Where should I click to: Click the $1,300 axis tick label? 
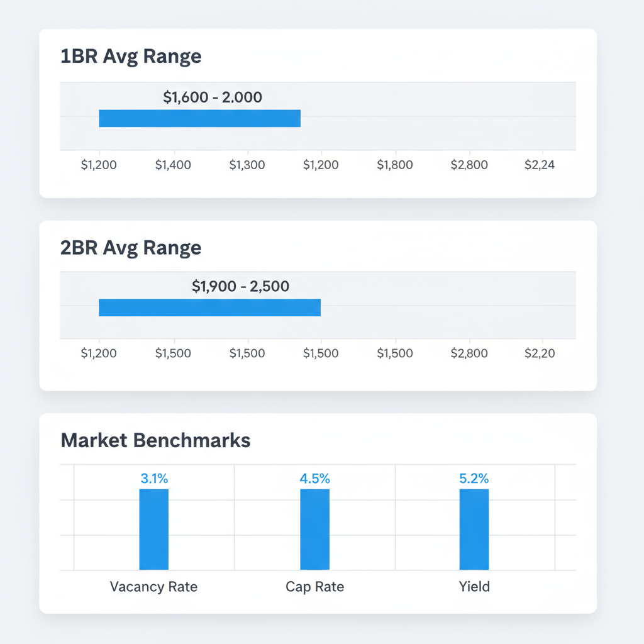tap(247, 165)
